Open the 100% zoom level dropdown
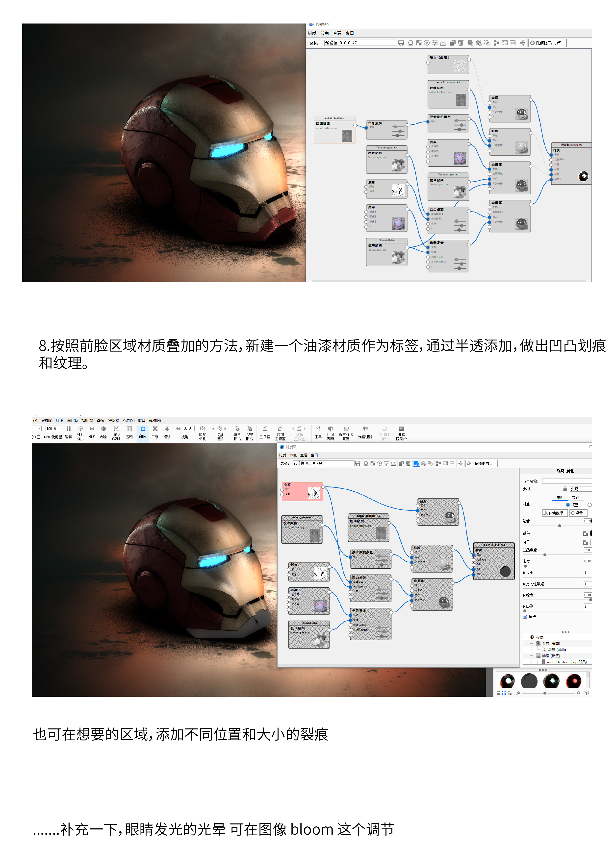 click(x=52, y=428)
